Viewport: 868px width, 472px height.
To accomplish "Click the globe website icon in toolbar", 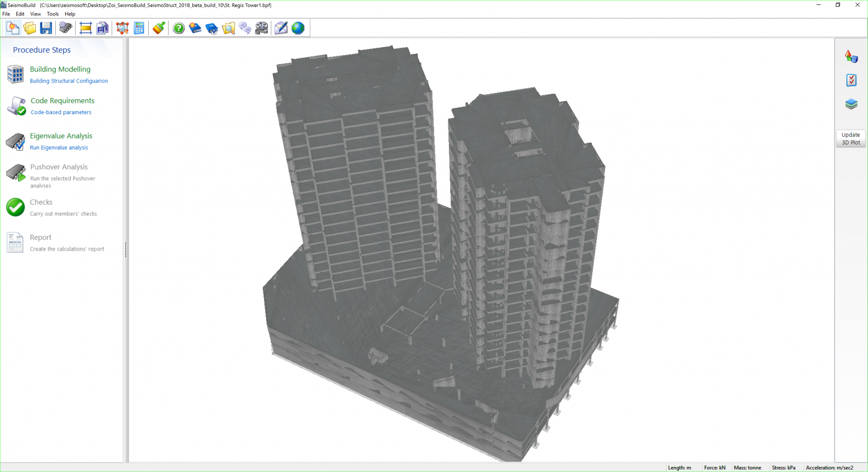I will click(x=298, y=28).
